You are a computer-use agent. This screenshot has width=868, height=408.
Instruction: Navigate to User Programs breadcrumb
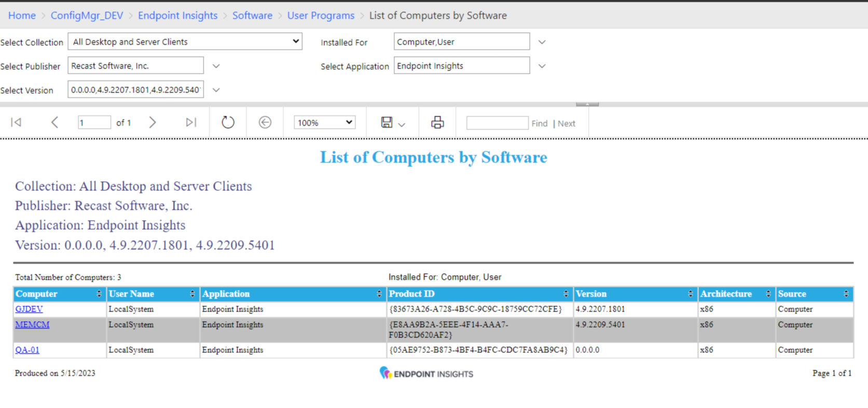pyautogui.click(x=321, y=16)
